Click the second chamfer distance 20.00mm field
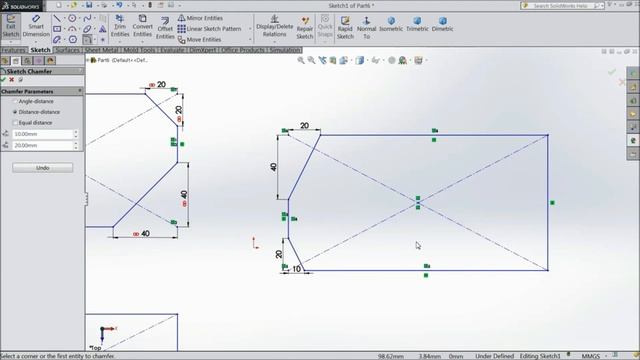Viewport: 640px width, 360px height. click(42, 145)
